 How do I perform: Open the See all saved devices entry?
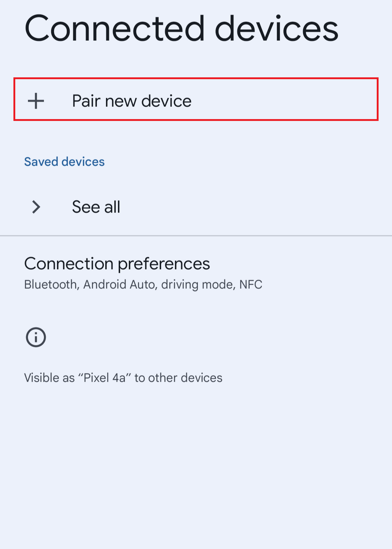(x=96, y=207)
